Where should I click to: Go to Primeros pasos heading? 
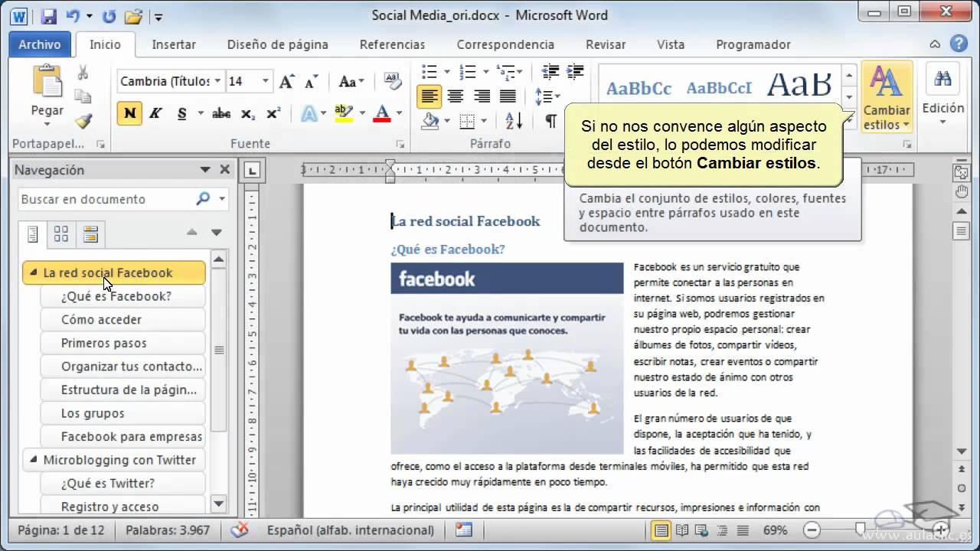122,343
